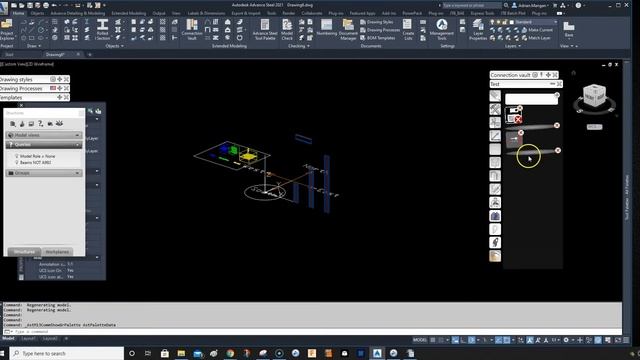Click the Base view button
The width and height of the screenshot is (640, 360).
coord(569,29)
